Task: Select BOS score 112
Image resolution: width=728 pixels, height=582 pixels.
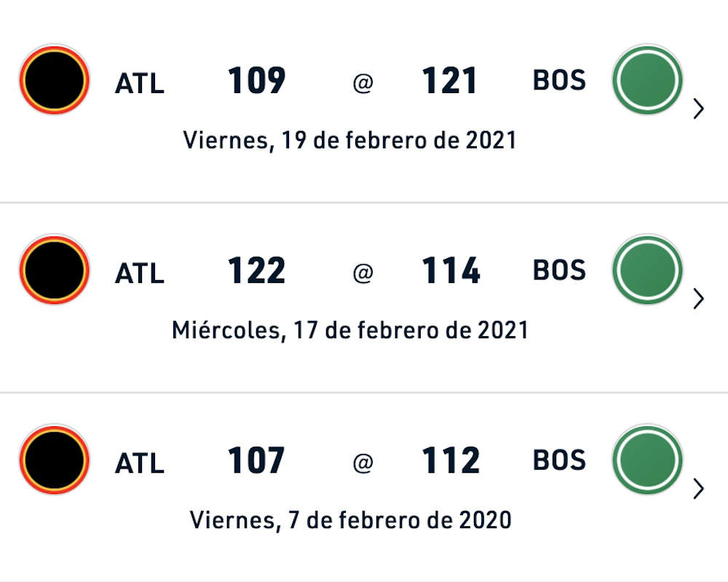Action: [451, 461]
